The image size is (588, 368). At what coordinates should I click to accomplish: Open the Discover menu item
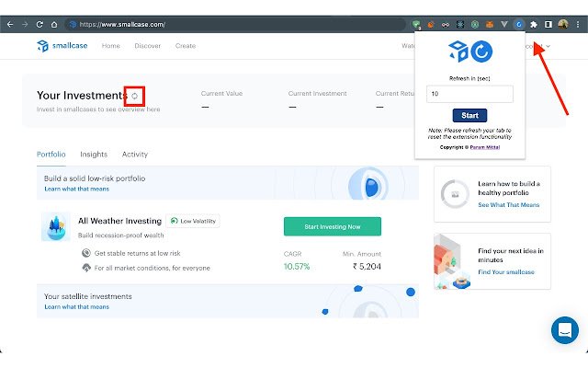point(147,46)
